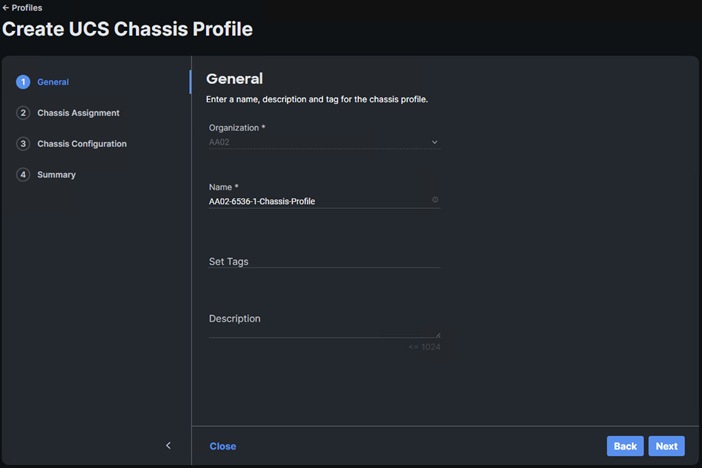Focus the Name input field
The width and height of the screenshot is (702, 468).
324,201
